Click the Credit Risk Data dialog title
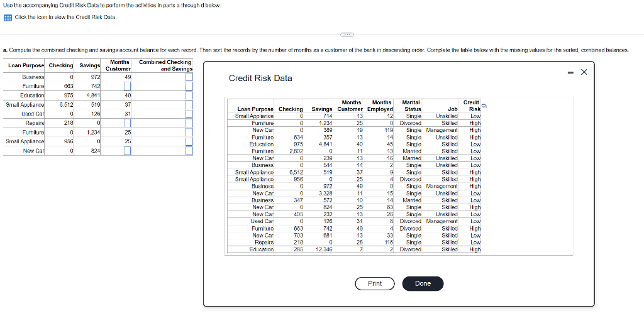The height and width of the screenshot is (316, 644). click(x=260, y=79)
